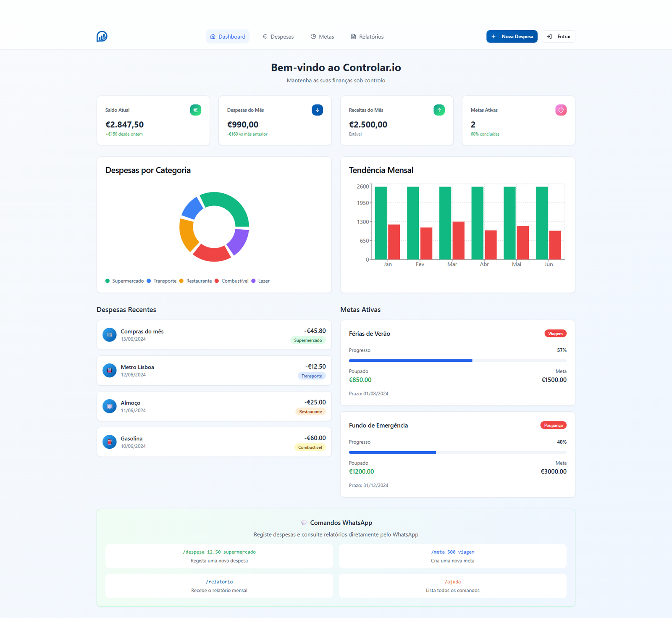Go to the Despesas tab
Image resolution: width=672 pixels, height=618 pixels.
pos(278,37)
